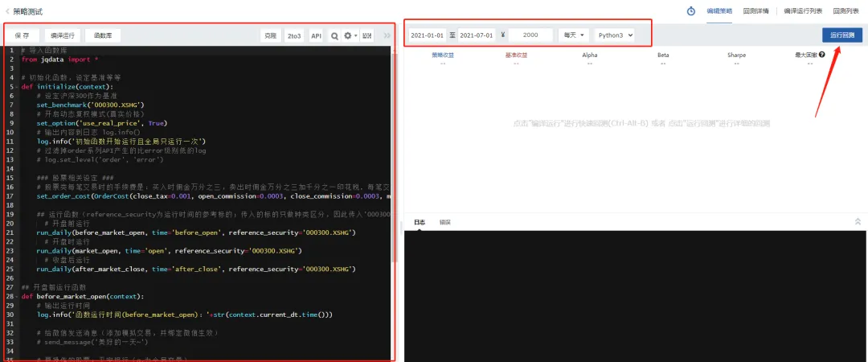Viewport: 868px width, 362px height.
Task: Expand the editor with the double-arrow icon
Action: (x=387, y=35)
